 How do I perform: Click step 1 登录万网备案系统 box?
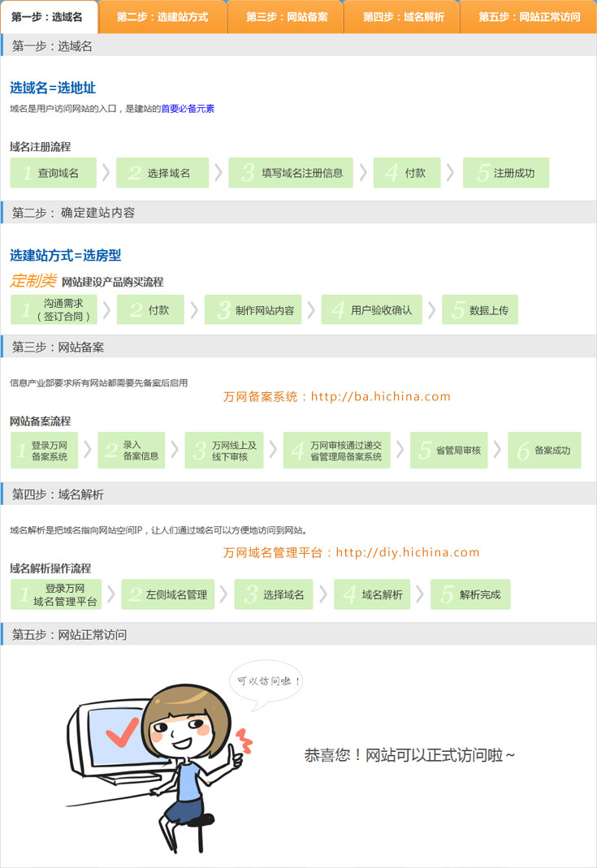(x=45, y=451)
